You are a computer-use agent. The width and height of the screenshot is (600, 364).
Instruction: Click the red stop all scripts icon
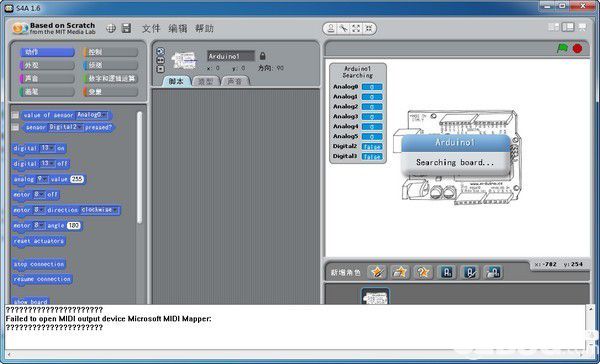pyautogui.click(x=577, y=49)
